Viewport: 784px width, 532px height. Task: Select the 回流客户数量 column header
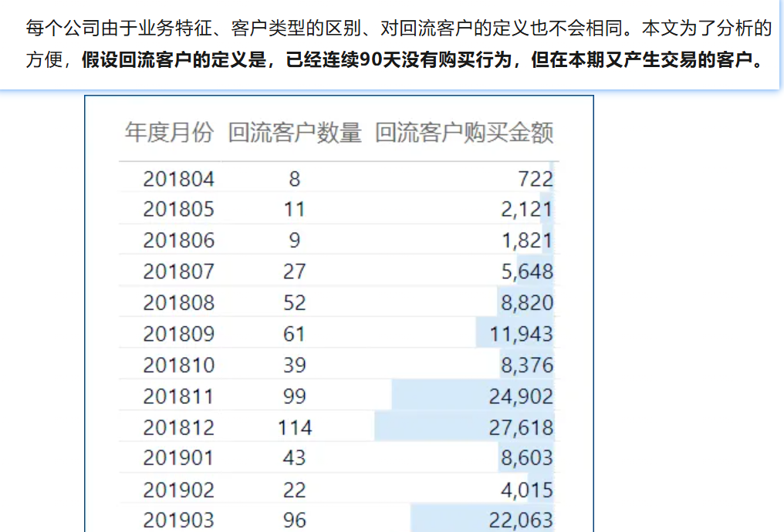click(295, 133)
